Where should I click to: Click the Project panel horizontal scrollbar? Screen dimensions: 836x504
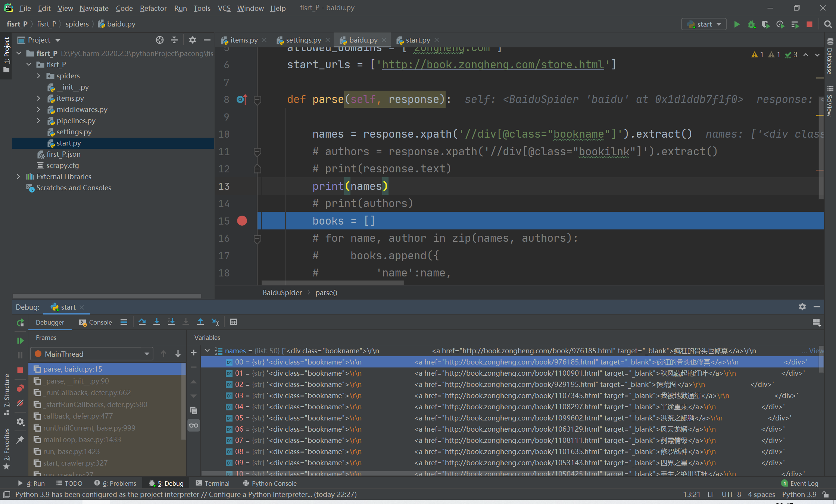107,296
